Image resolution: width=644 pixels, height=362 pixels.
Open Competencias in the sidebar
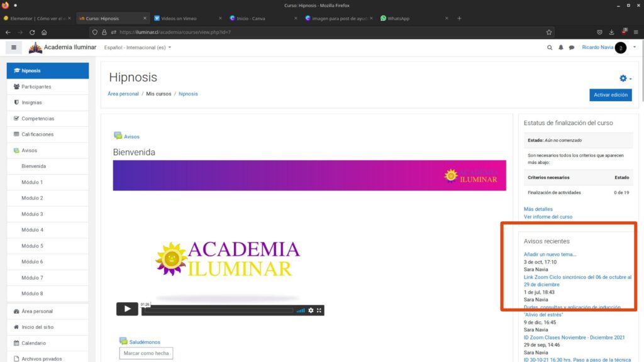click(48, 119)
